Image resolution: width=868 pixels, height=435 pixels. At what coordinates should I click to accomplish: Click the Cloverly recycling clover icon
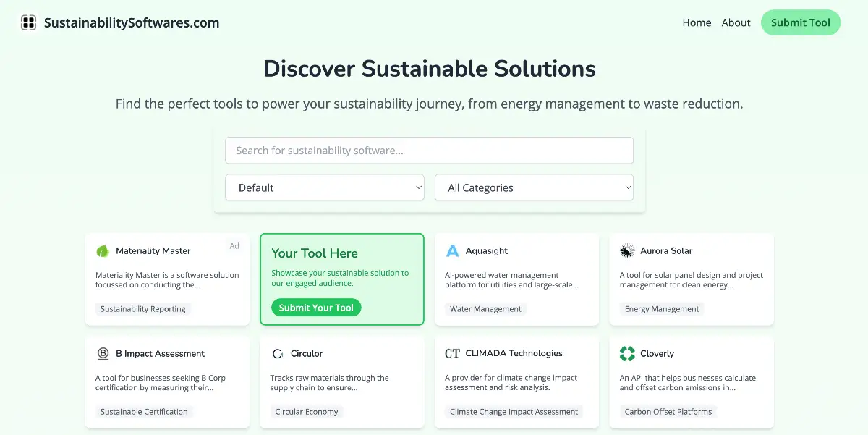click(x=626, y=353)
